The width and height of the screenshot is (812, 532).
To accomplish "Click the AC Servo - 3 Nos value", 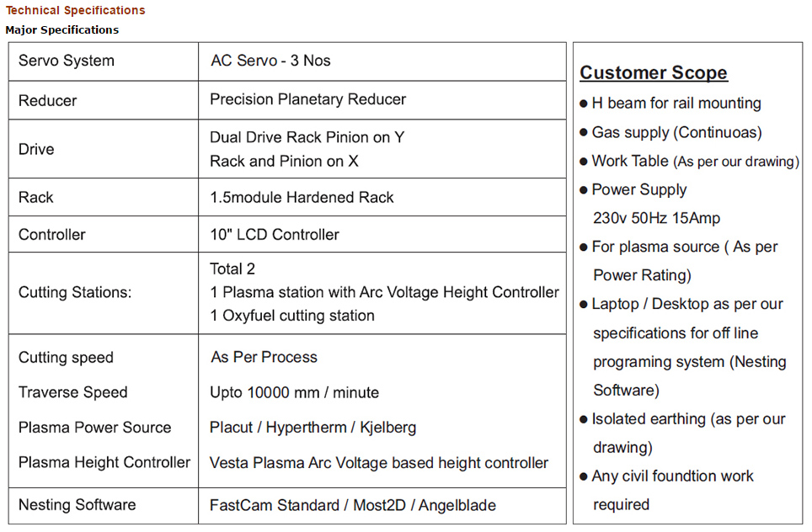I will tap(270, 61).
